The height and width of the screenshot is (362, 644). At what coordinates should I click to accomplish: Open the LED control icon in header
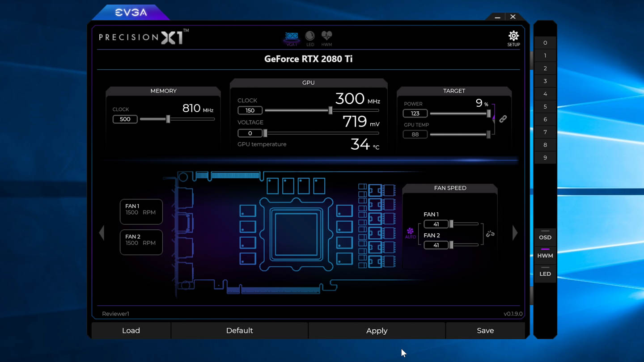[x=310, y=38]
